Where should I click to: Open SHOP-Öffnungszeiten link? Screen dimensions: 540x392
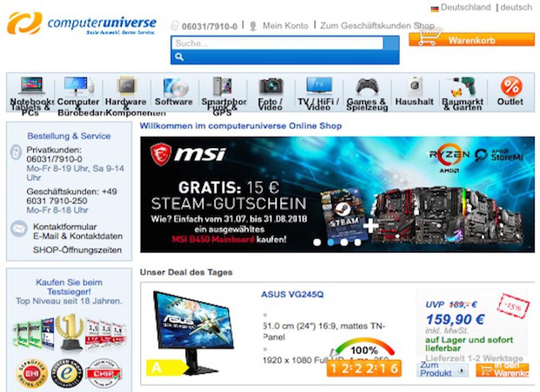pos(78,250)
